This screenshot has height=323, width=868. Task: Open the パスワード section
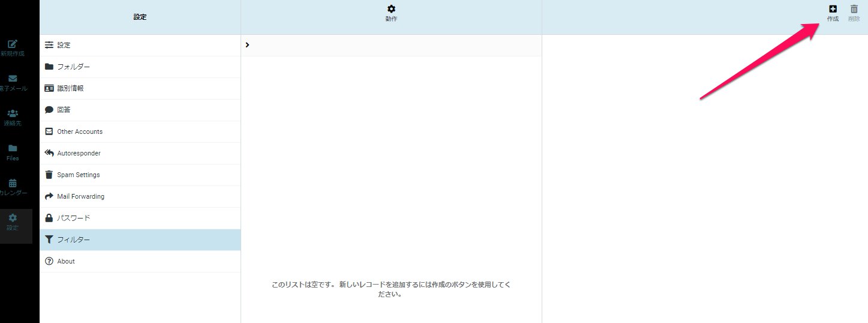click(x=140, y=218)
